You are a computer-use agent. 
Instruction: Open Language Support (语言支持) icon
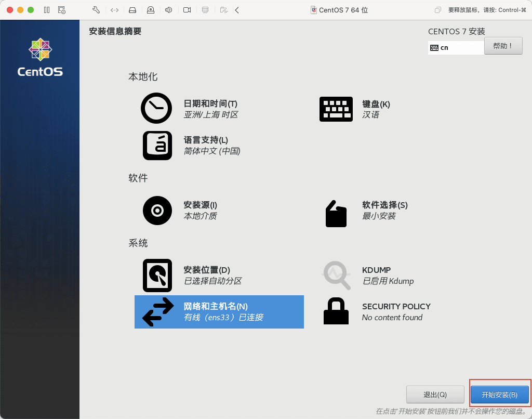157,145
